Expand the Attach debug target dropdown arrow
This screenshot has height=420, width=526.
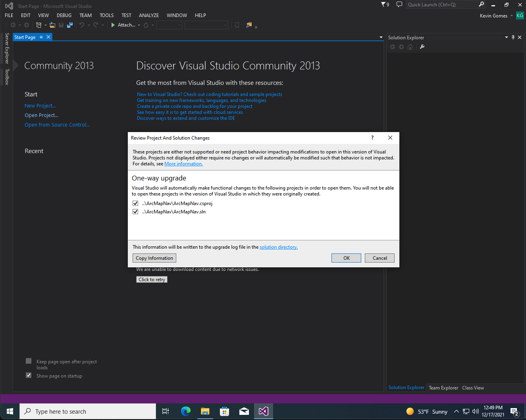pyautogui.click(x=139, y=25)
